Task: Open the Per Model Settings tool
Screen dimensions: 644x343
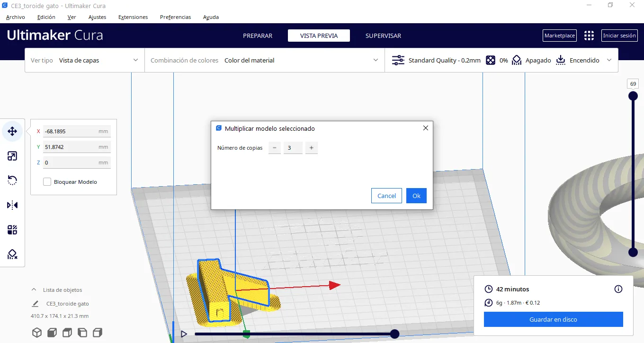Action: pyautogui.click(x=12, y=230)
